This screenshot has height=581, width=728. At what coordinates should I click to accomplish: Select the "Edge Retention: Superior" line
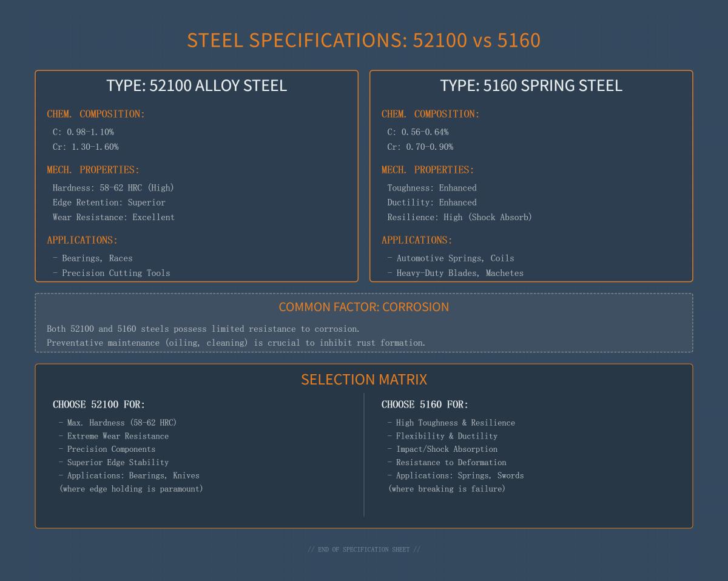click(x=109, y=203)
